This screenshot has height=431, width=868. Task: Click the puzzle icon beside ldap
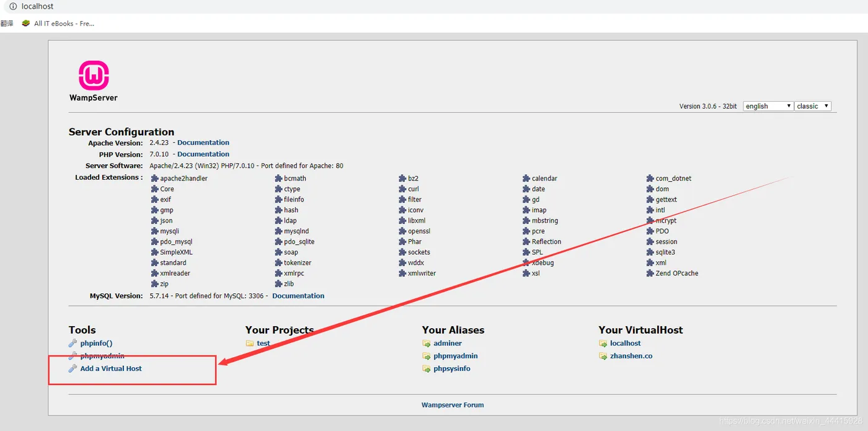[x=279, y=221]
